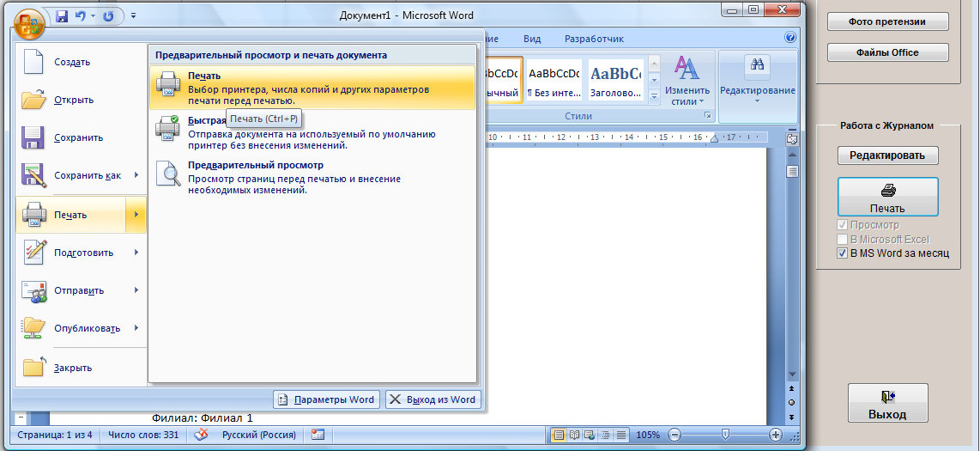980x451 pixels.
Task: Choose Закрыть in Office menu
Action: (82, 368)
